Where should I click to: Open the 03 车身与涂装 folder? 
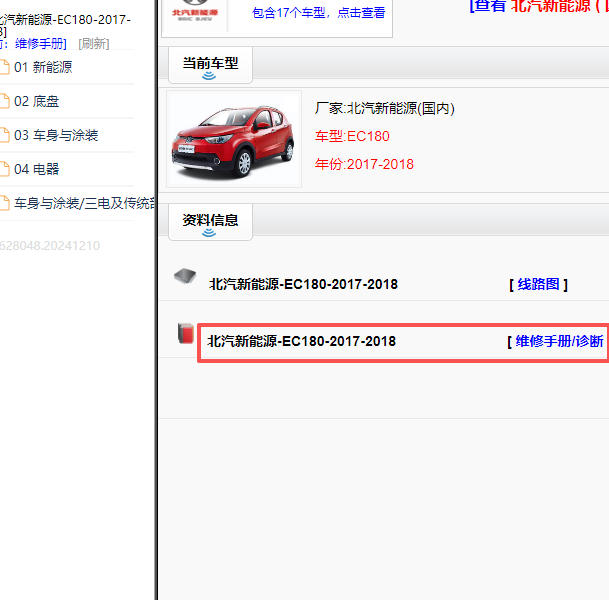56,135
